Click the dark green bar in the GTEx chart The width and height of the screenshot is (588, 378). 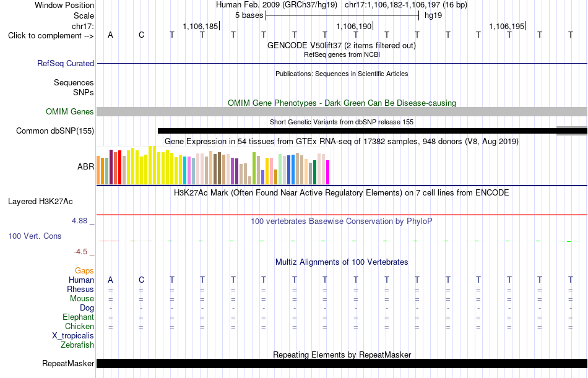click(x=315, y=173)
